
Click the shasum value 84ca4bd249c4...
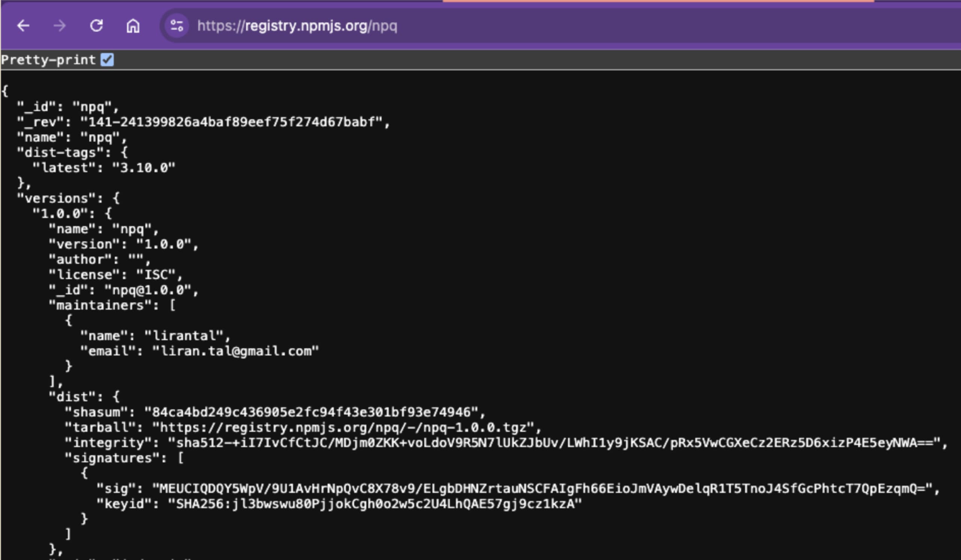point(311,412)
